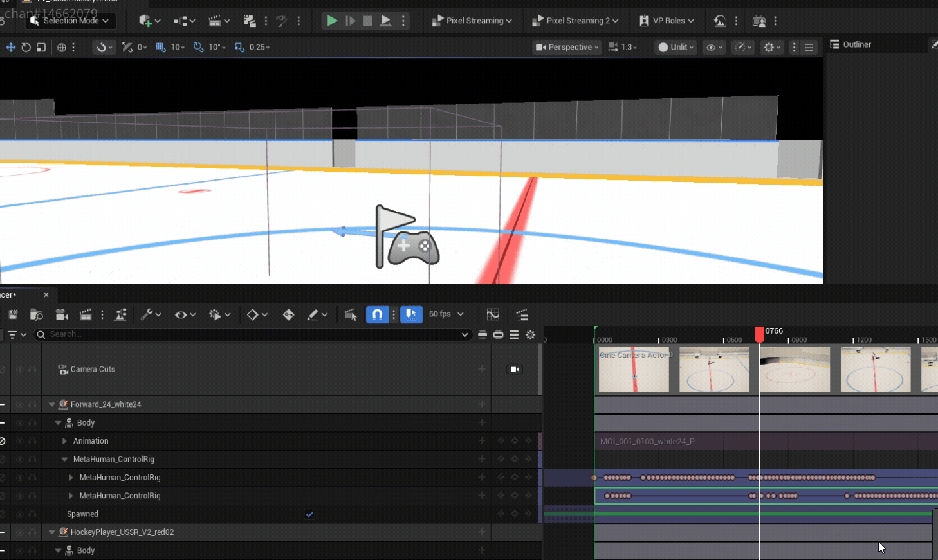Image resolution: width=938 pixels, height=560 pixels.
Task: Select the Spawned track row
Action: point(270,514)
